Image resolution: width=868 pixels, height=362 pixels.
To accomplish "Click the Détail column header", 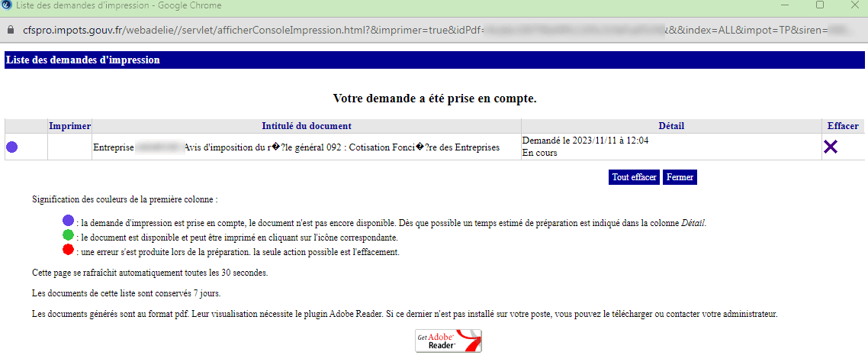I will [671, 126].
